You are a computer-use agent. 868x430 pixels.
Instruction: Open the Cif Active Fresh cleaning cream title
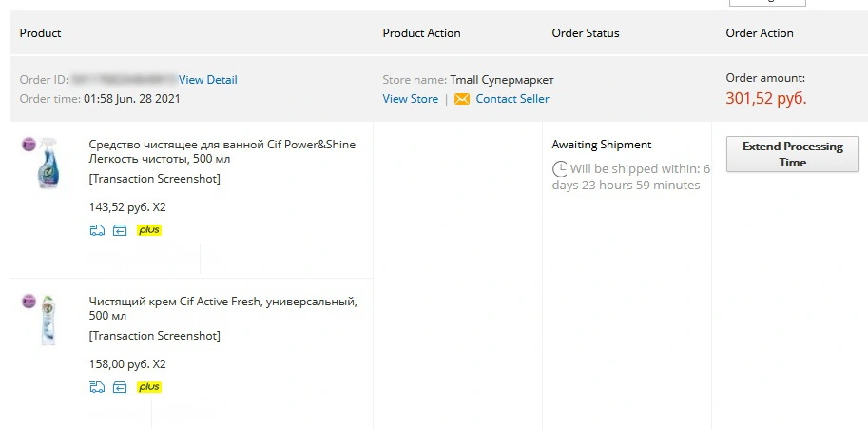[x=223, y=308]
